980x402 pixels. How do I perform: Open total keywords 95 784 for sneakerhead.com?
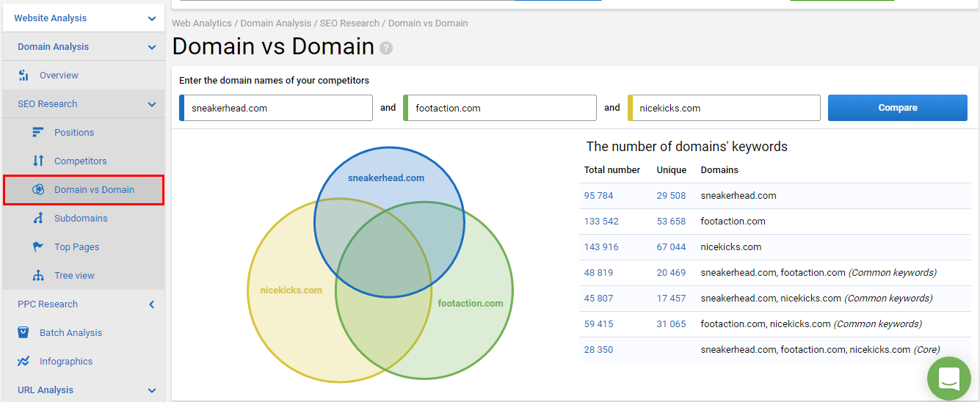(x=598, y=196)
